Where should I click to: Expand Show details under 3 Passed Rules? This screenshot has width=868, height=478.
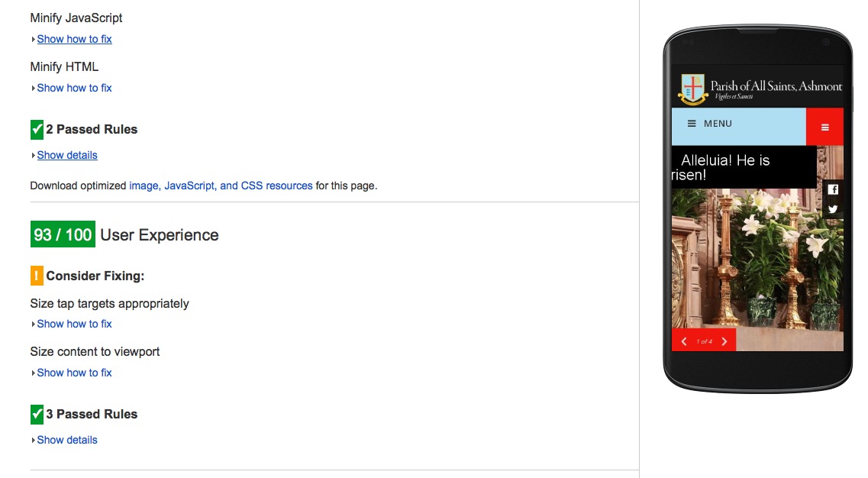point(67,441)
